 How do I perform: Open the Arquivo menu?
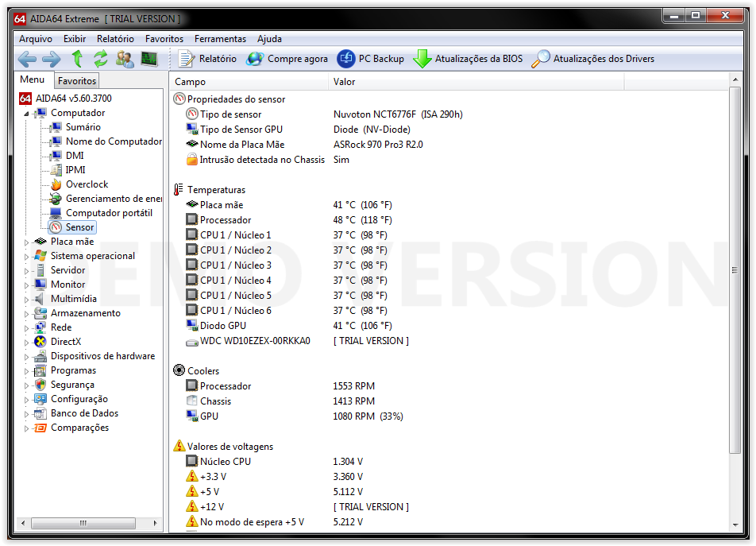36,39
